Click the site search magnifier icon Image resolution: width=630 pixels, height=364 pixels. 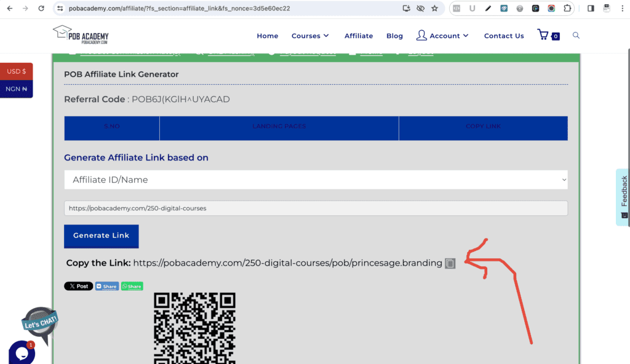tap(576, 36)
